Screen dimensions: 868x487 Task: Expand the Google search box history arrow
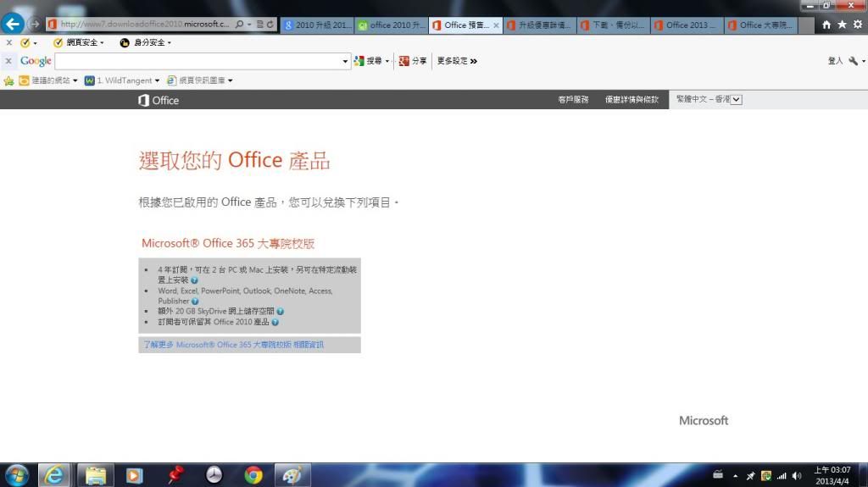click(x=346, y=61)
